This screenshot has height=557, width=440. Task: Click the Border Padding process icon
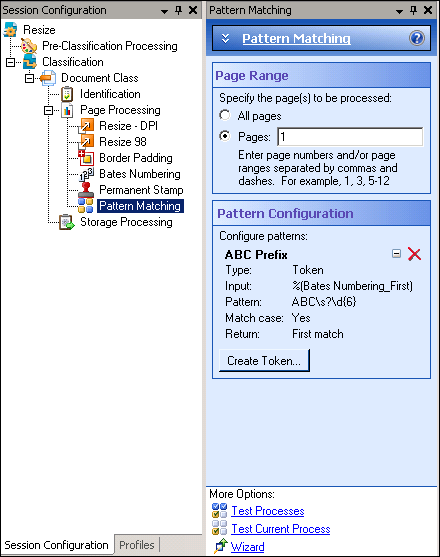pyautogui.click(x=86, y=158)
